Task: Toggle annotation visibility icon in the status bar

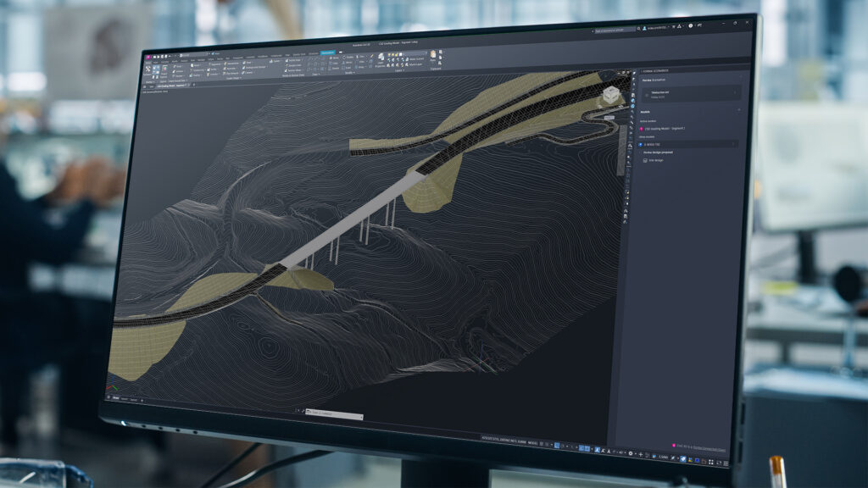Action: tap(597, 450)
